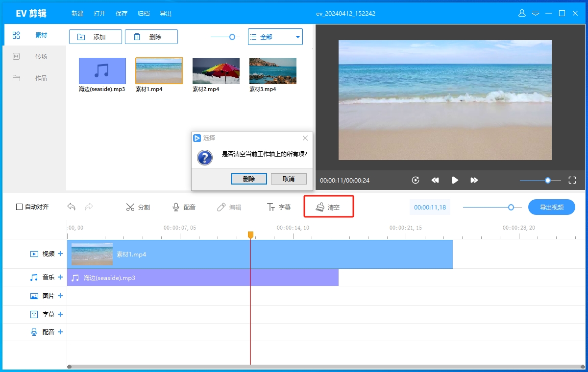Viewport: 588px width, 372px height.
Task: Click the 分割 scissors split tool
Action: (138, 207)
